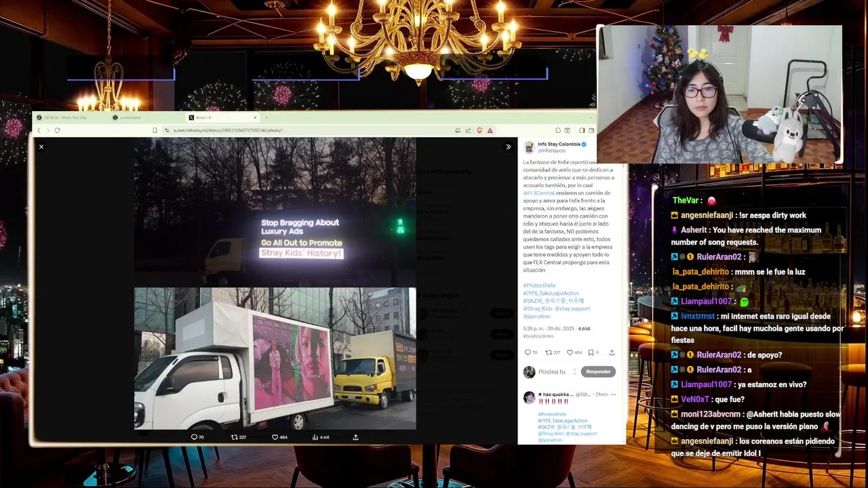This screenshot has width=868, height=488.
Task: Click the share page icon in address bar
Action: (x=468, y=130)
